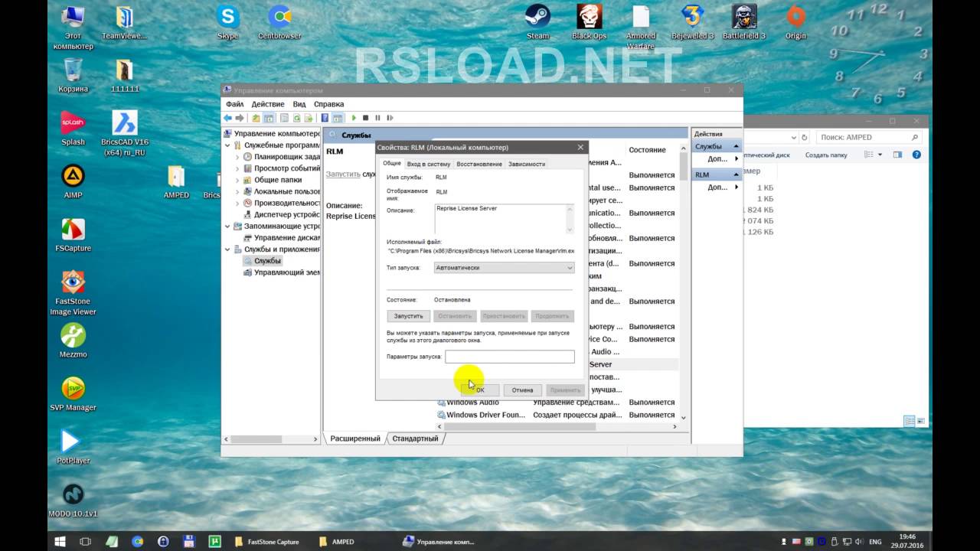Collapse the Службы и приложения tree node
The height and width of the screenshot is (551, 980).
tap(227, 249)
